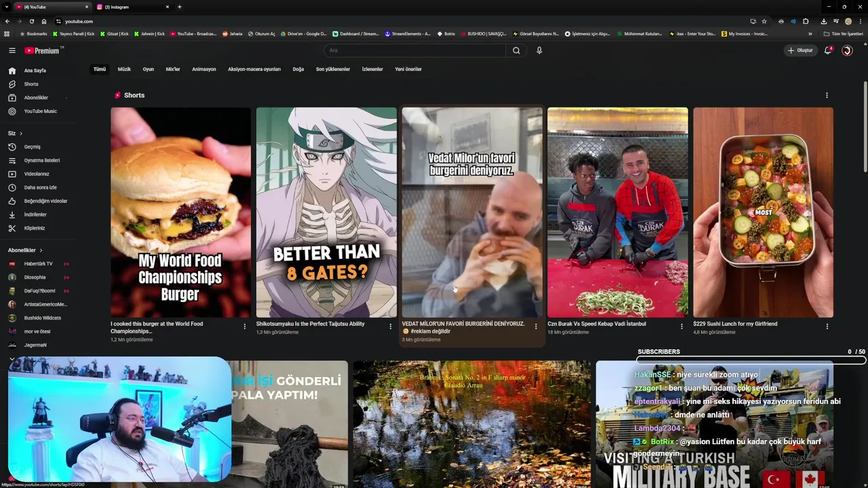This screenshot has height=488, width=868.
Task: Open the notifications bell
Action: coord(828,50)
